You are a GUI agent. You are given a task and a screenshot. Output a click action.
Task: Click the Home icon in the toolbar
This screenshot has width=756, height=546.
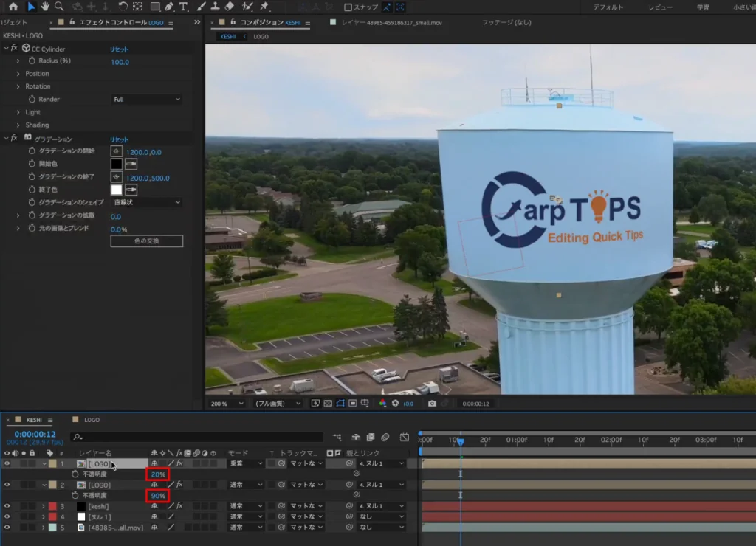click(13, 7)
